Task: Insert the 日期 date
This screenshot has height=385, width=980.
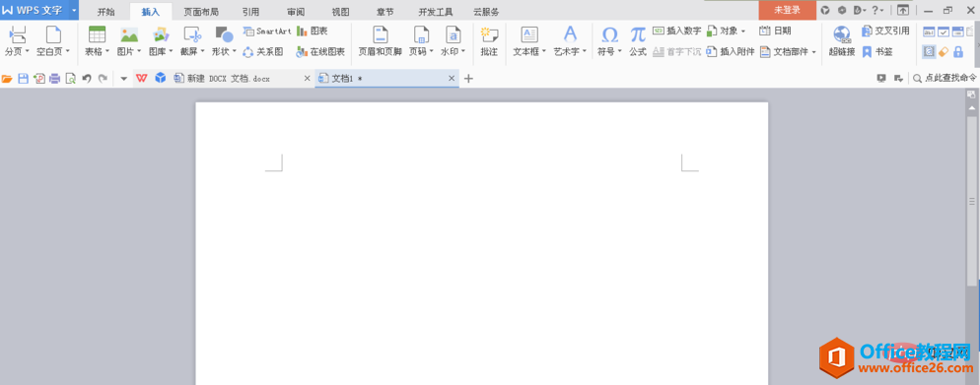Action: pos(775,32)
